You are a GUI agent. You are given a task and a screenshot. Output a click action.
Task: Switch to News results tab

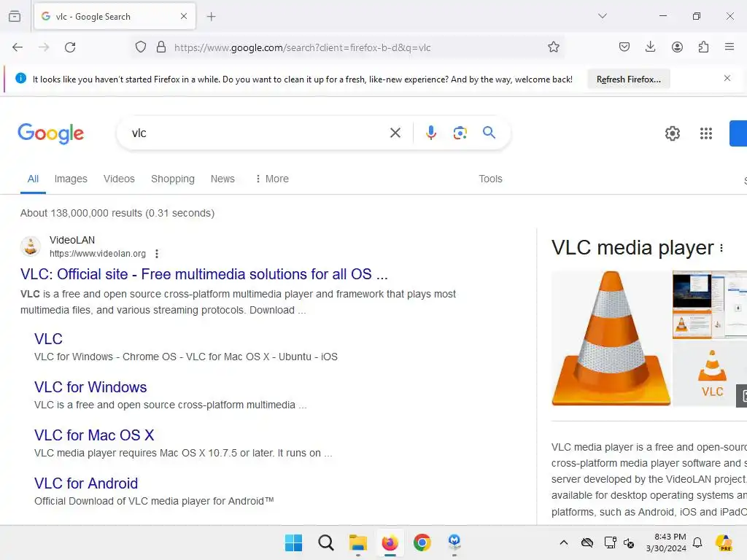coord(222,179)
